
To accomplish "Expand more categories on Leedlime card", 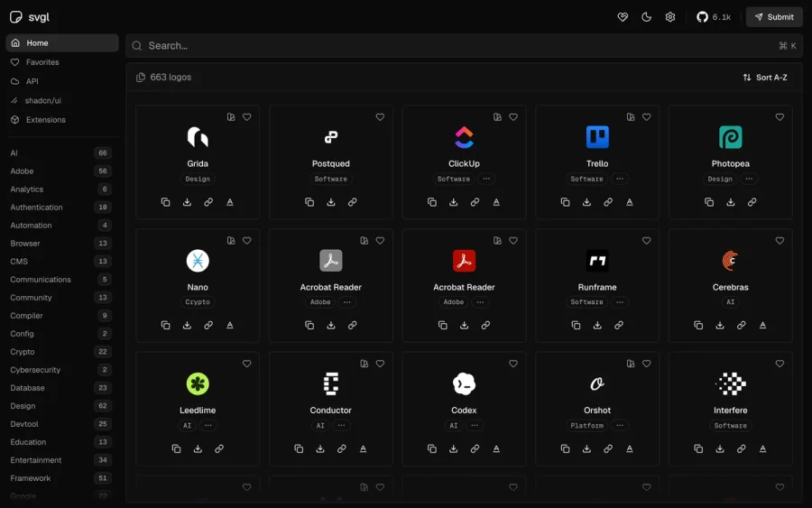I will click(x=208, y=426).
